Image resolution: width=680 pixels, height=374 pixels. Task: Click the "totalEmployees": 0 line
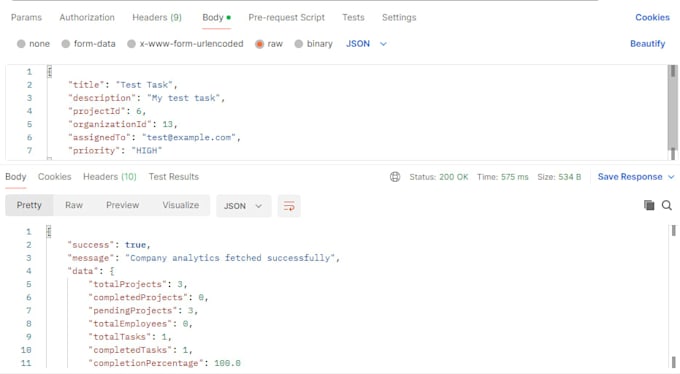coord(140,324)
